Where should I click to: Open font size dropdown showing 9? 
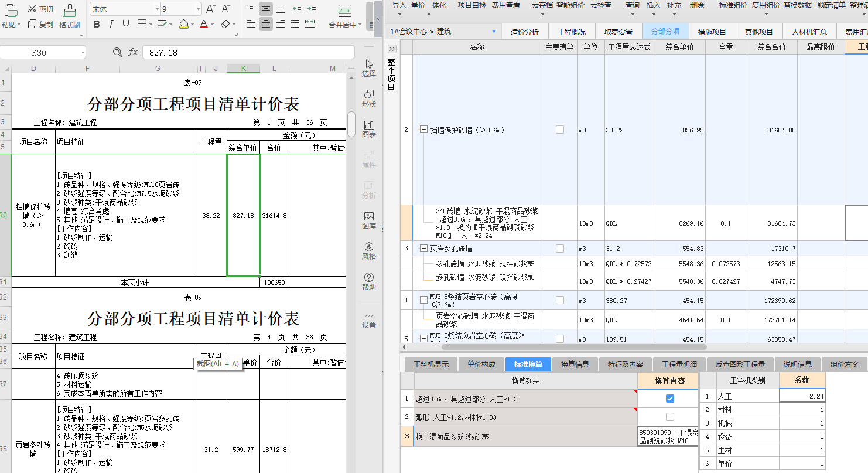coord(199,9)
